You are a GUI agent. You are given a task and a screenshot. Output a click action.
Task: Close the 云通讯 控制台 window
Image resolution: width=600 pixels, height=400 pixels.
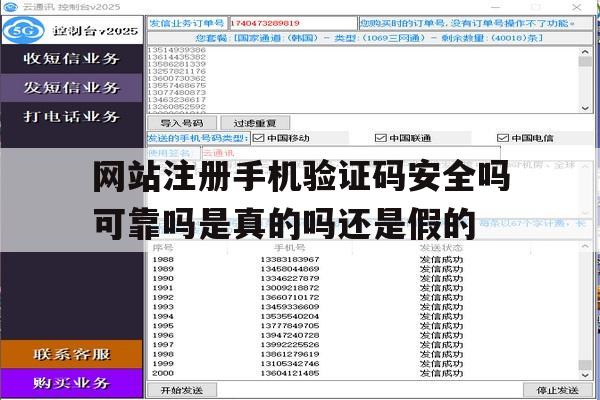[577, 7]
